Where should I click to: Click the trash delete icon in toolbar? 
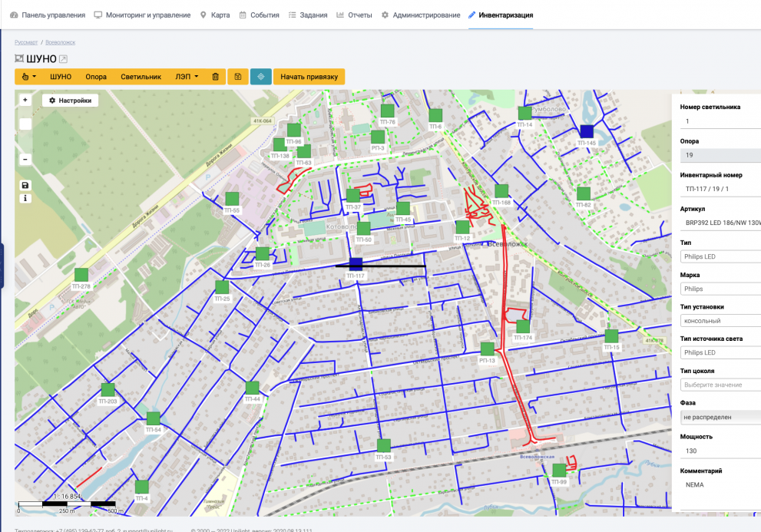point(215,77)
